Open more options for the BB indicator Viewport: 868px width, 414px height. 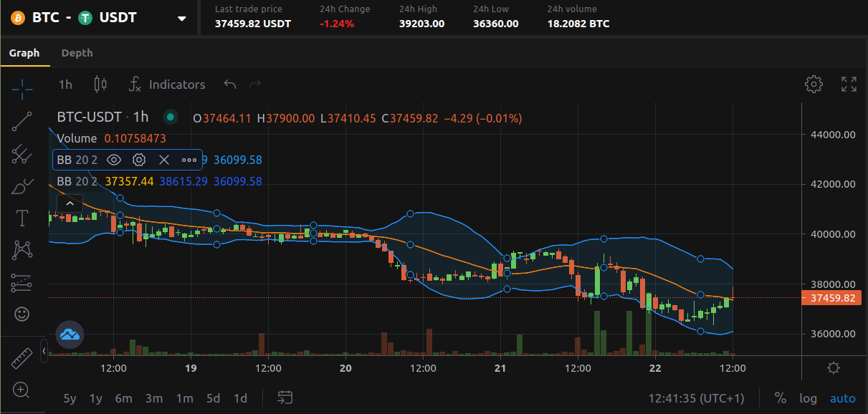coord(189,160)
